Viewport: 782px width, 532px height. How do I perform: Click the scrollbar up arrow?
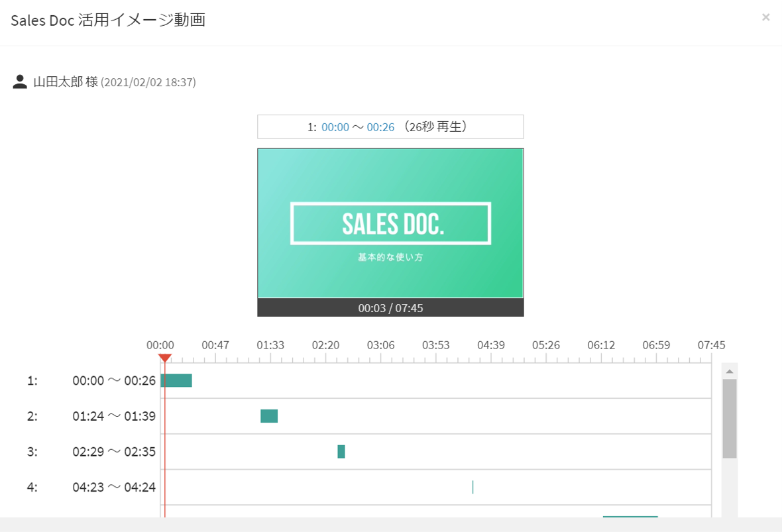coord(729,371)
